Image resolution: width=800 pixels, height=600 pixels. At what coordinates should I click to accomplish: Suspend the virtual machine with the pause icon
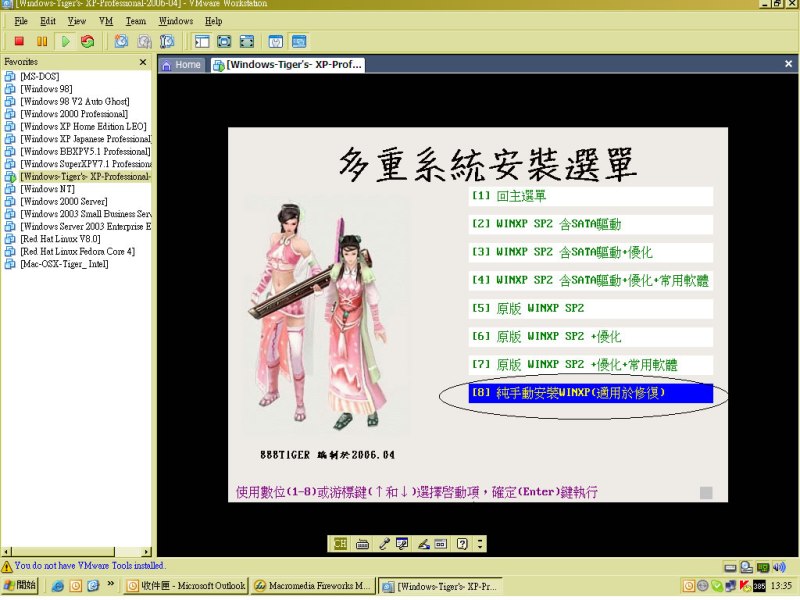42,41
